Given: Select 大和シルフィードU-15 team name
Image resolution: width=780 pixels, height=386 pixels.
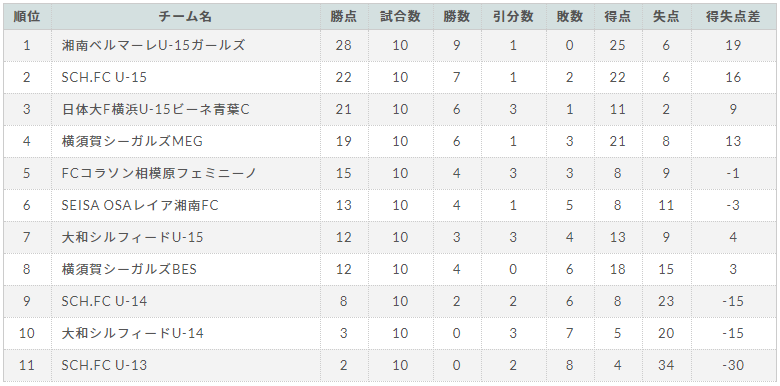Looking at the screenshot, I should point(132,237).
